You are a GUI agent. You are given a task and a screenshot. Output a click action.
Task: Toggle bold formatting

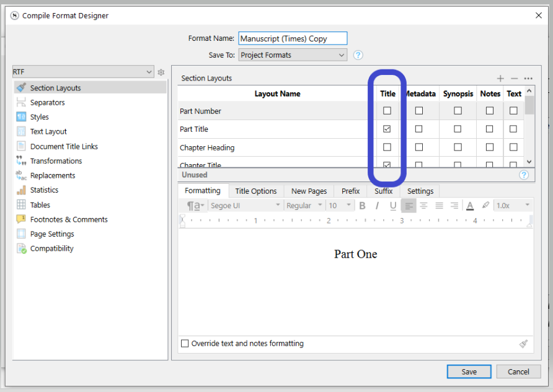click(x=362, y=206)
